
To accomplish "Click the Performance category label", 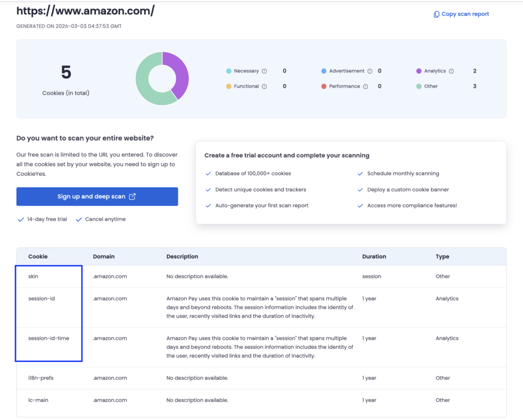I will click(x=345, y=86).
